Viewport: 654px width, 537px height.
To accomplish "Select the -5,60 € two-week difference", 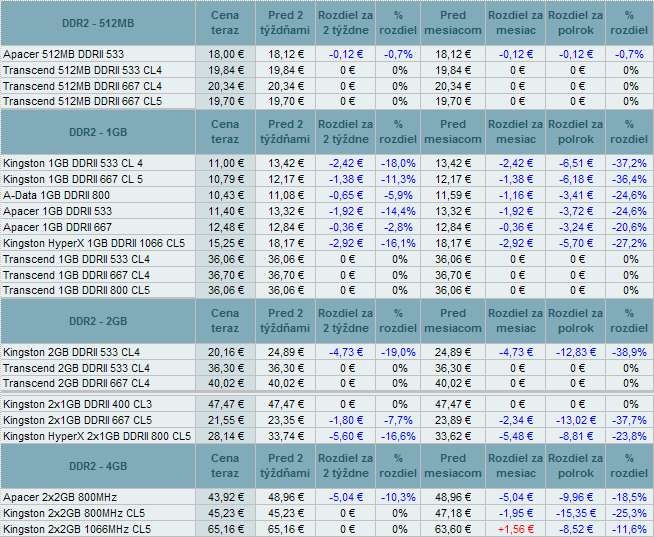I will 346,436.
